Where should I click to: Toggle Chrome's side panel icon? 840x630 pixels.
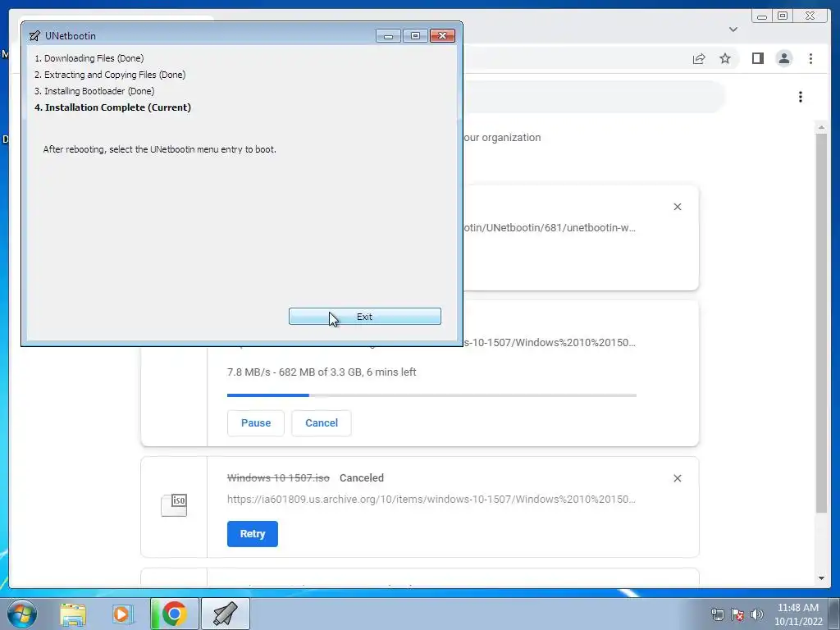[x=757, y=58]
